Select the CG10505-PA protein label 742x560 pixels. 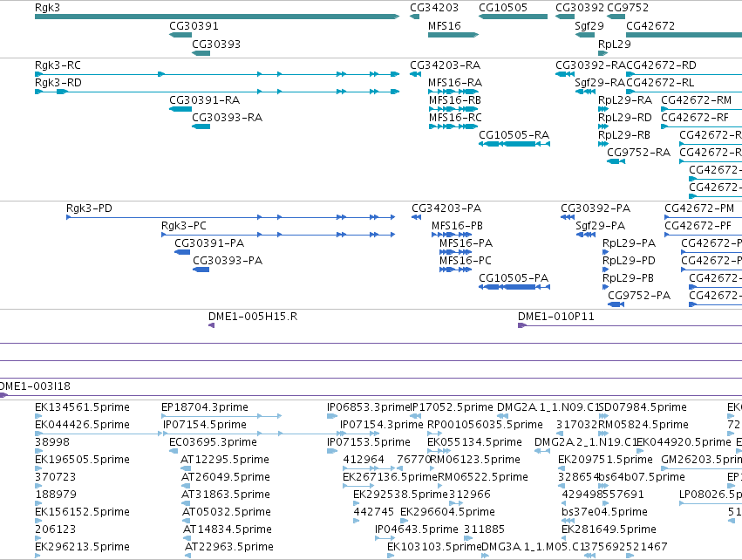coord(514,279)
